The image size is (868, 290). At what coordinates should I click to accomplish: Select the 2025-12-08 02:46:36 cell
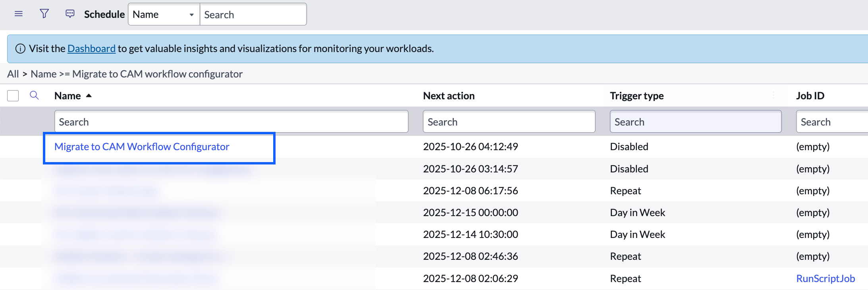coord(471,256)
